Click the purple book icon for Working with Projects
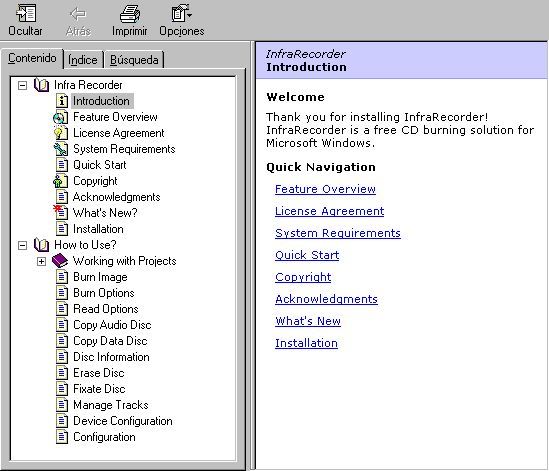Screen dimensions: 549x471 point(60,261)
